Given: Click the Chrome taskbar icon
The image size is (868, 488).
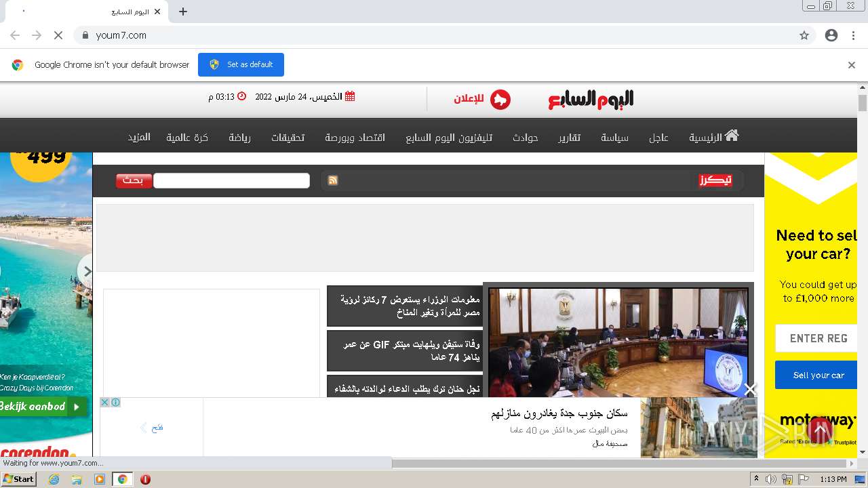Looking at the screenshot, I should 123,479.
